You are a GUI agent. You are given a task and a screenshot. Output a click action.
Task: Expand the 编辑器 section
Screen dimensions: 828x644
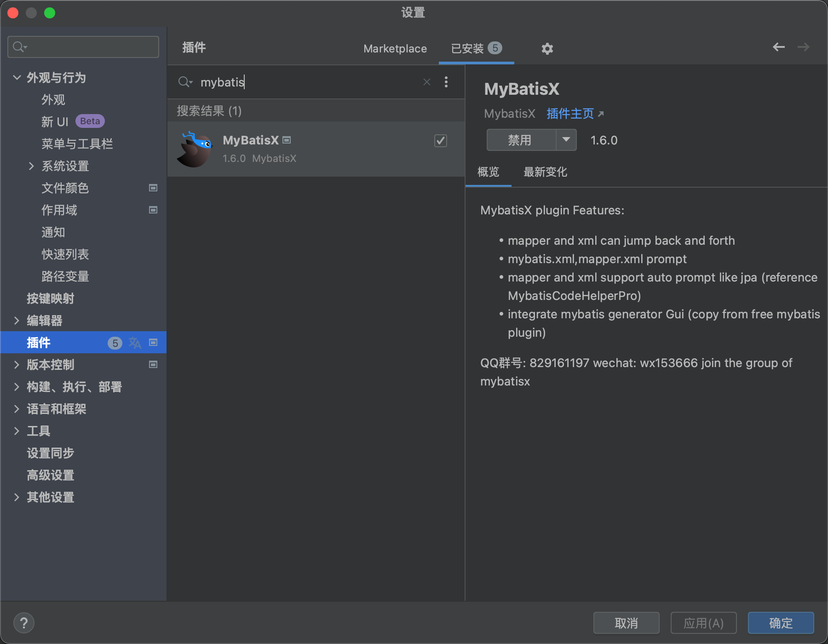click(17, 320)
